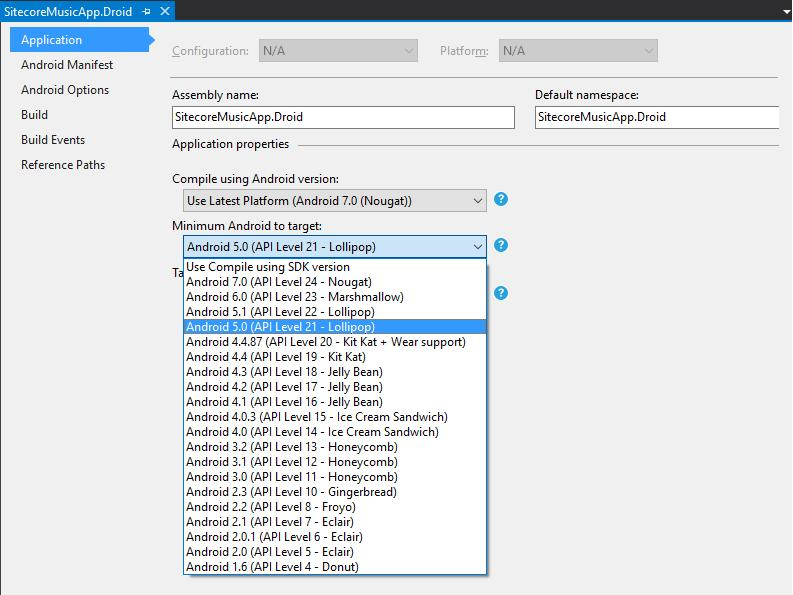Close the SitecoreMusicApp.Droid tab

(x=165, y=11)
